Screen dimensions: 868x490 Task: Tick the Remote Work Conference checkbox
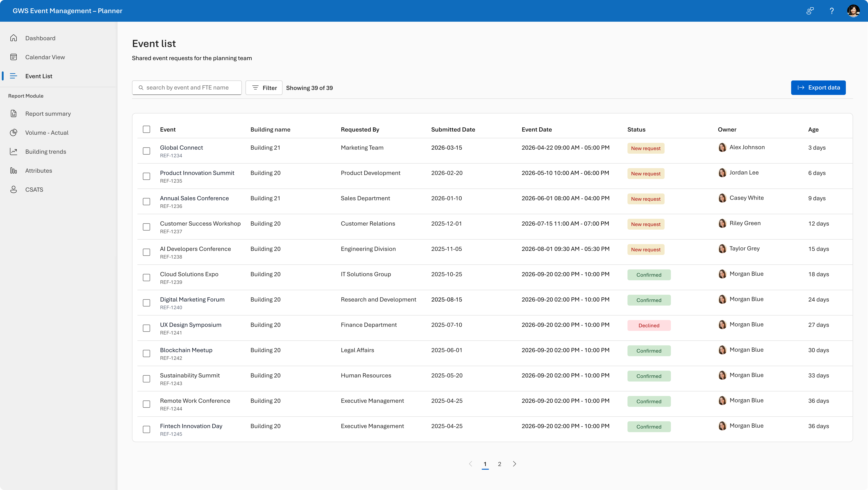[146, 404]
